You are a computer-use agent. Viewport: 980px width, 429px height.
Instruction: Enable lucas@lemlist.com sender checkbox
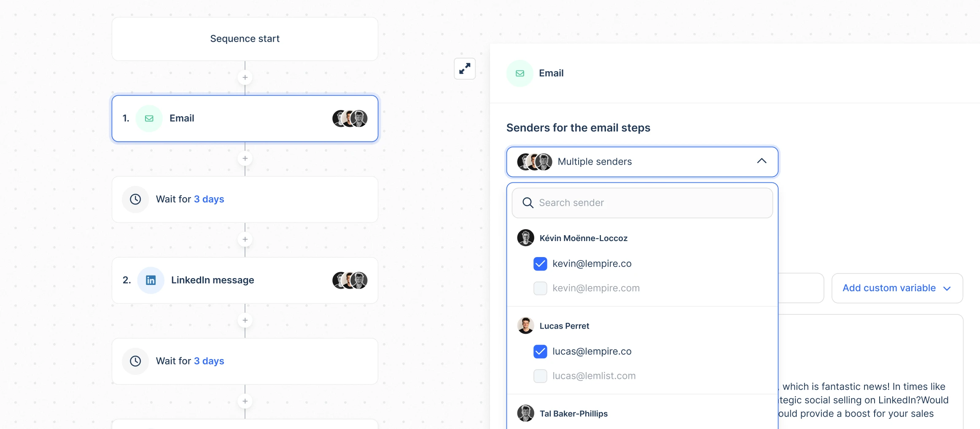point(540,376)
